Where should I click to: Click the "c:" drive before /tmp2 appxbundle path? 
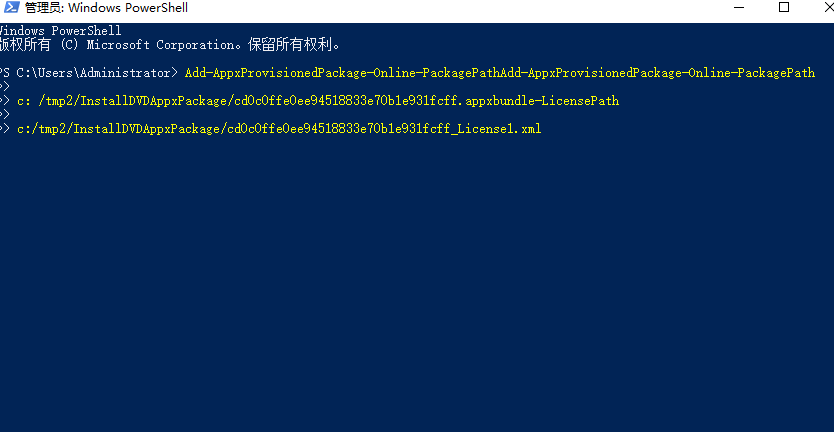click(x=23, y=101)
